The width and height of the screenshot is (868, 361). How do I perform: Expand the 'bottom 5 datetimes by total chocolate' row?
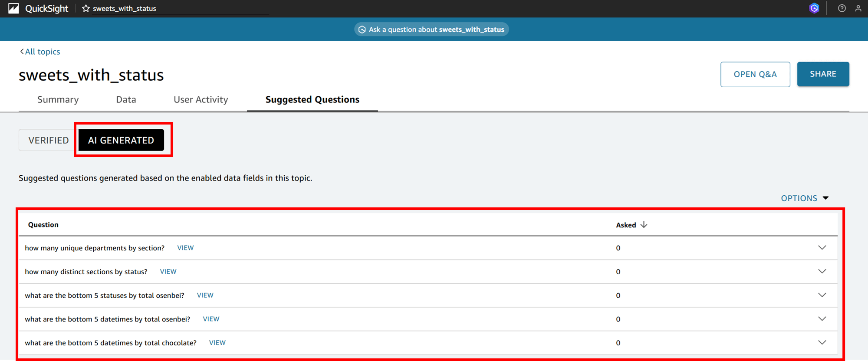pos(822,343)
